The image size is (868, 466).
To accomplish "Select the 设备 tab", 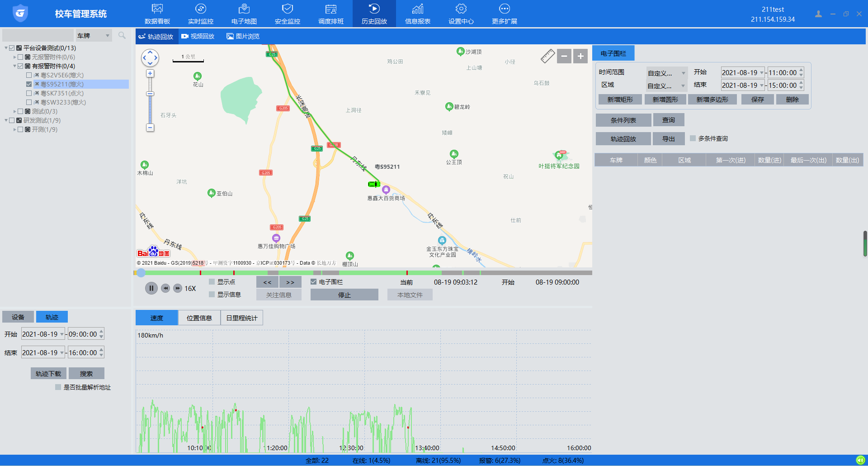I will click(x=18, y=317).
